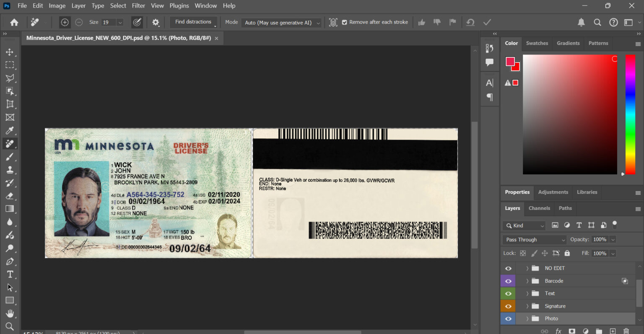Open the Layer menu
The width and height of the screenshot is (644, 334).
point(78,5)
